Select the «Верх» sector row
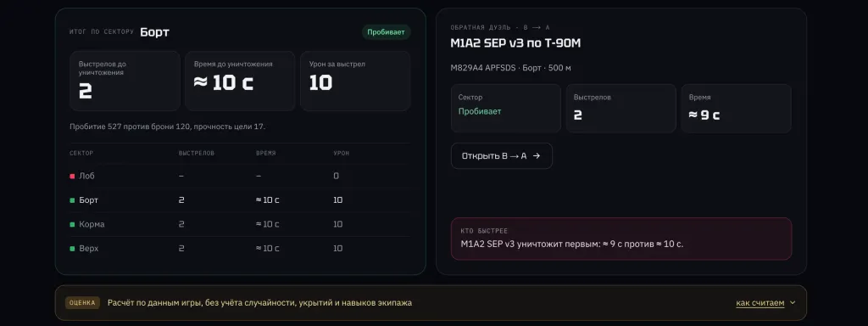Viewport: 868px width, 326px height. [x=240, y=249]
